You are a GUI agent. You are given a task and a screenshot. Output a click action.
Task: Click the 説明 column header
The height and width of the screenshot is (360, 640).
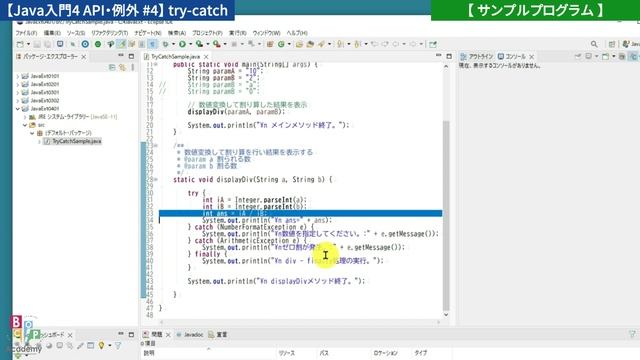click(149, 353)
